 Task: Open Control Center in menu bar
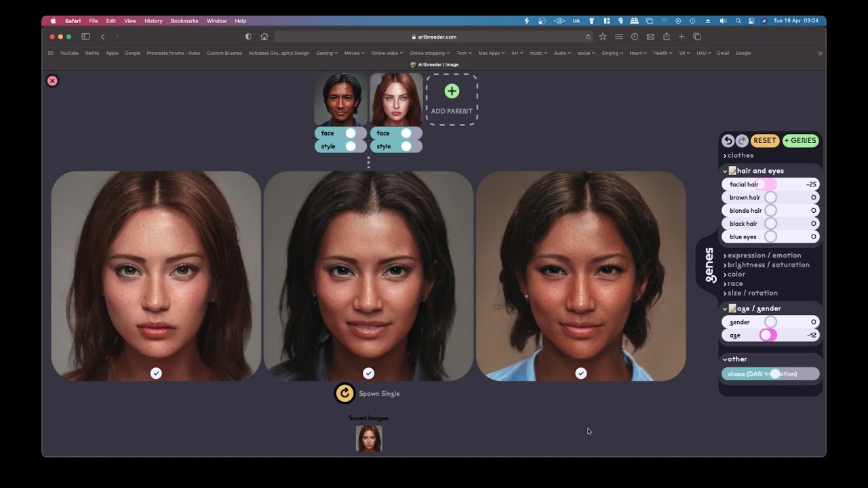[751, 21]
